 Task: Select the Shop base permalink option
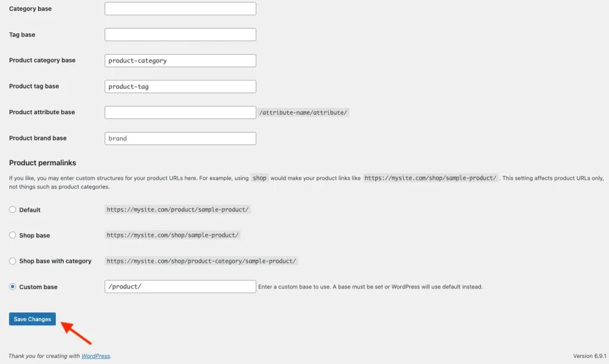tap(12, 235)
